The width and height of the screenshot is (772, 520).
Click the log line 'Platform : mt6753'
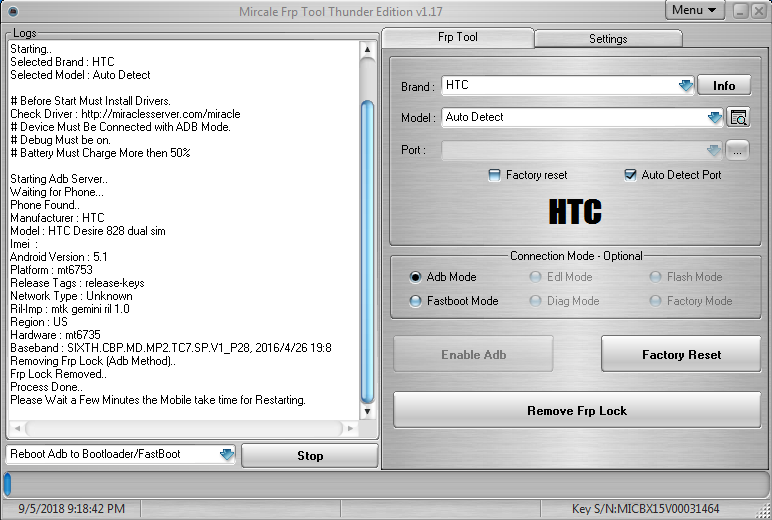[51, 270]
